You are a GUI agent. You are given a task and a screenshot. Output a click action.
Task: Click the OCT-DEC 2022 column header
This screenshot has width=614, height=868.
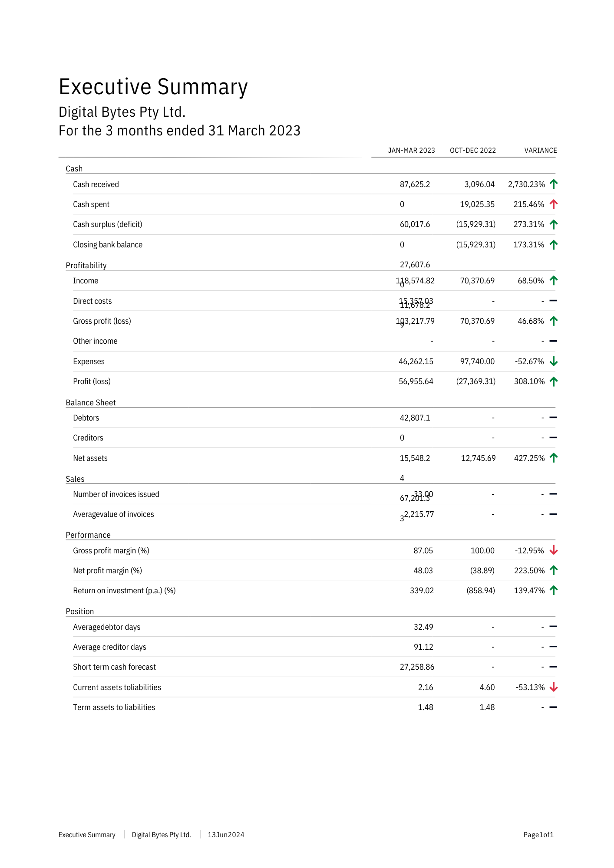click(x=472, y=150)
